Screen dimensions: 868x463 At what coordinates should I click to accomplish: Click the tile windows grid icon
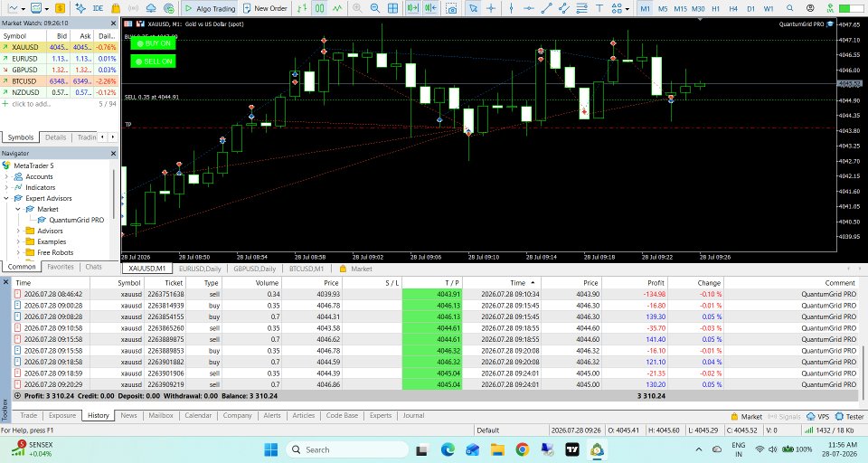point(392,8)
